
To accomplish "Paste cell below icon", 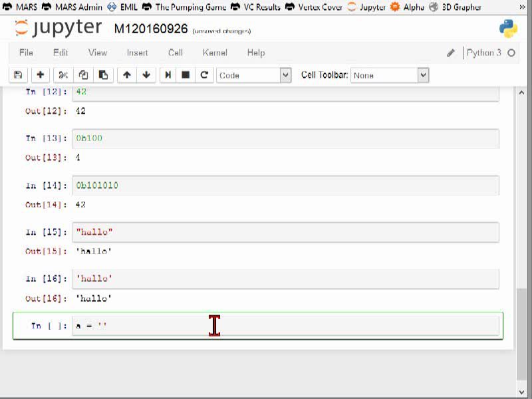I will [x=103, y=75].
